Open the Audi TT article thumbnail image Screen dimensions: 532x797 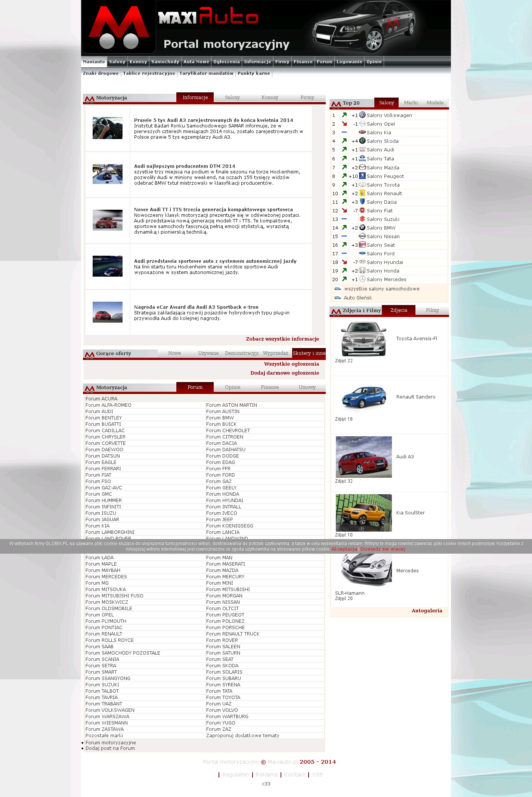108,220
